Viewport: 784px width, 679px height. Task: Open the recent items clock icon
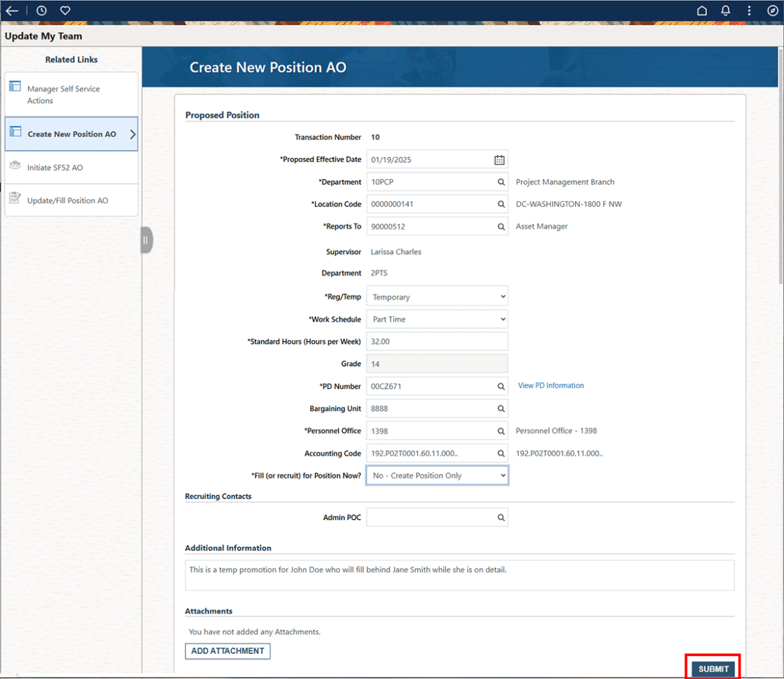41,10
